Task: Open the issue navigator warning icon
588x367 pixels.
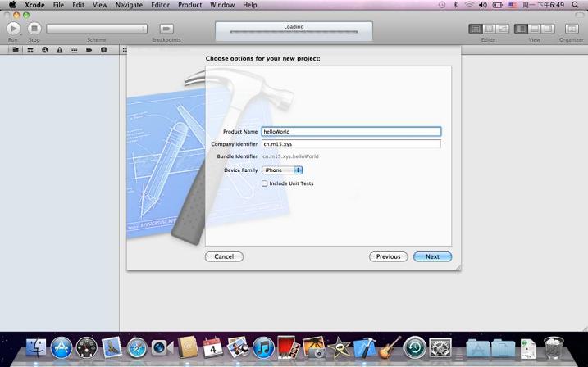Action: tap(59, 49)
